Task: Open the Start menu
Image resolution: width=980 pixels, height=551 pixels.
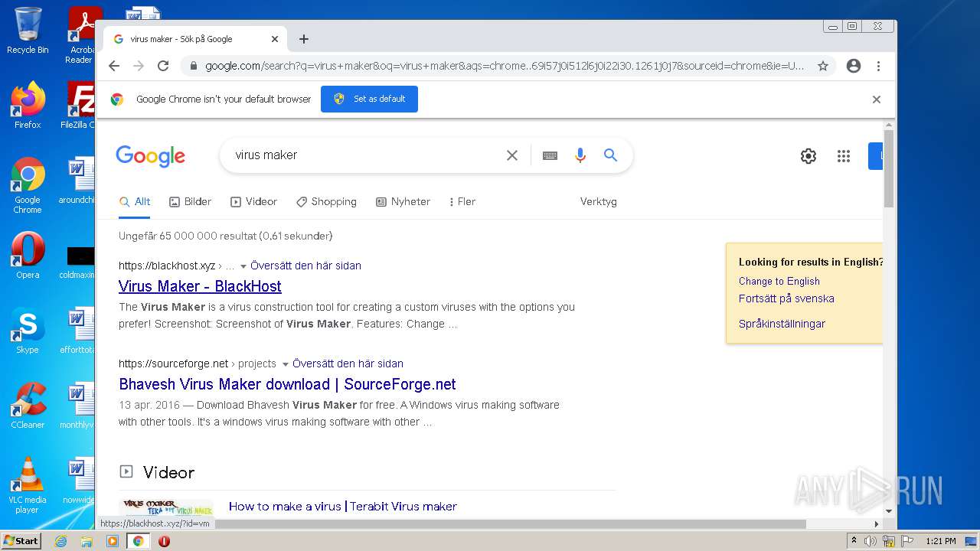Action: click(21, 541)
